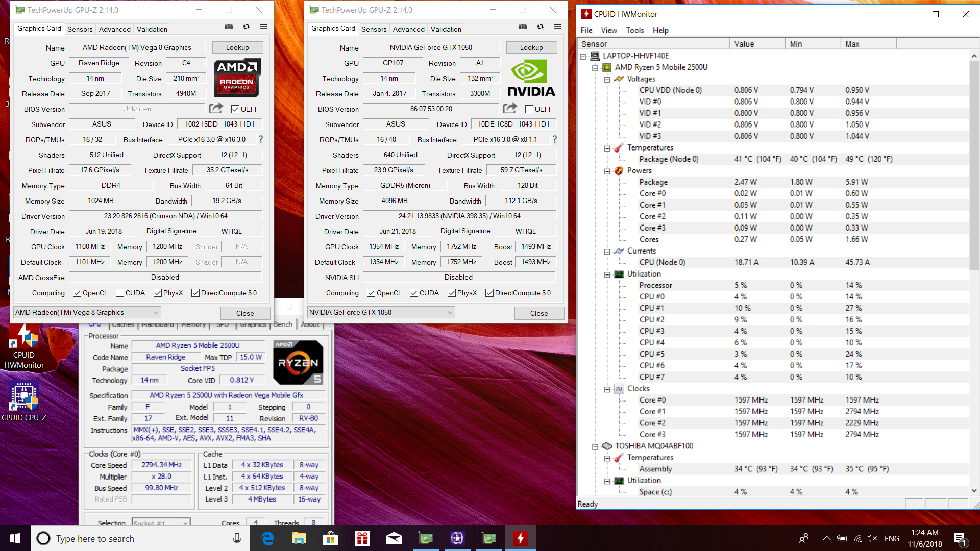Click the NVIDIA logo
Image resolution: width=980 pixels, height=551 pixels.
click(x=531, y=78)
